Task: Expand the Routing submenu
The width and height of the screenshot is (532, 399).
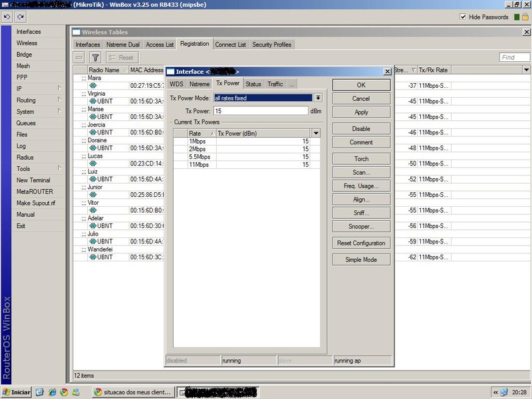Action: coord(59,100)
